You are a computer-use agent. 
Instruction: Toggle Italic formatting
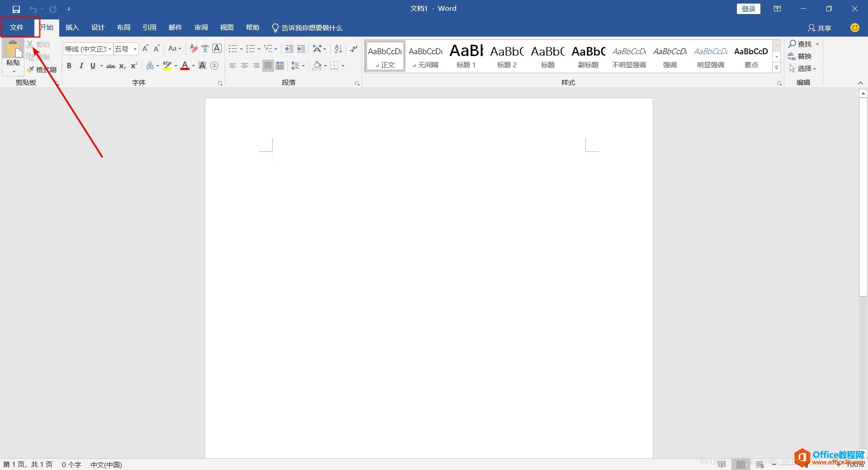(x=81, y=66)
